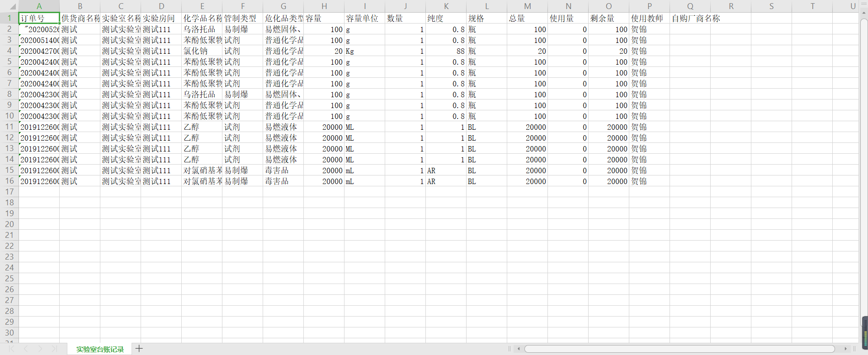Click the select-all corner triangle
The image size is (868, 355).
click(x=13, y=6)
